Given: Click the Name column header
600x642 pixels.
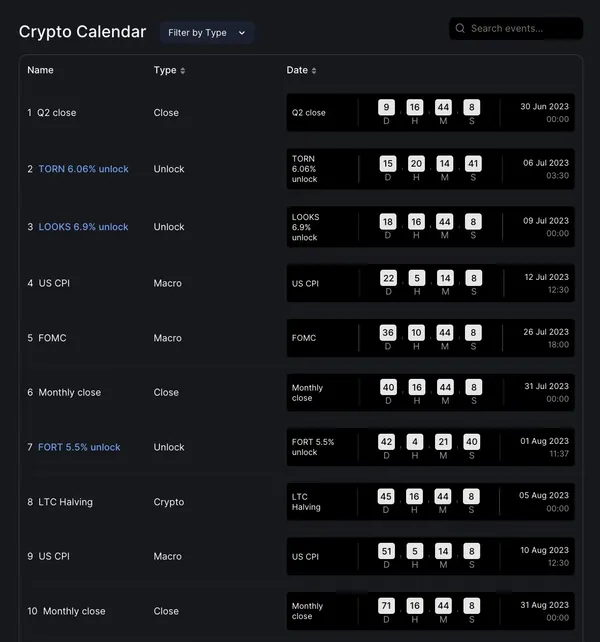Looking at the screenshot, I should (40, 70).
